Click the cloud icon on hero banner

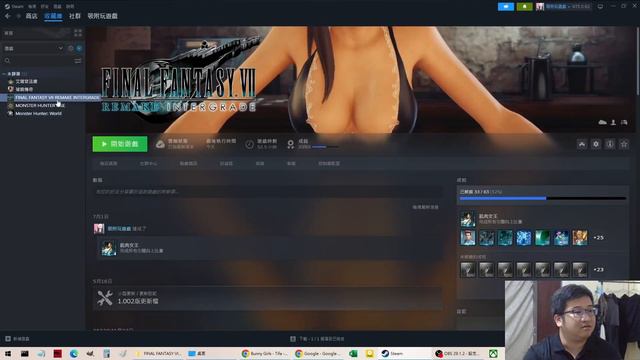pos(602,122)
